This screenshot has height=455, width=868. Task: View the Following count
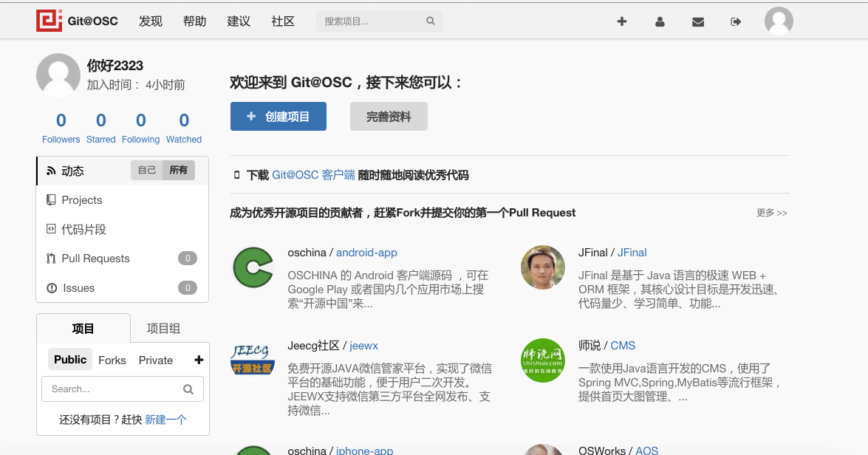[140, 128]
